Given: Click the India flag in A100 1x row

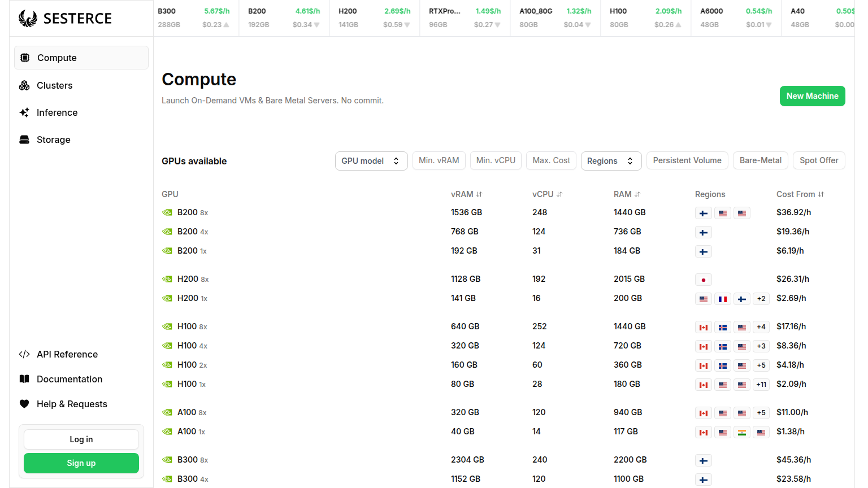Looking at the screenshot, I should (x=742, y=432).
